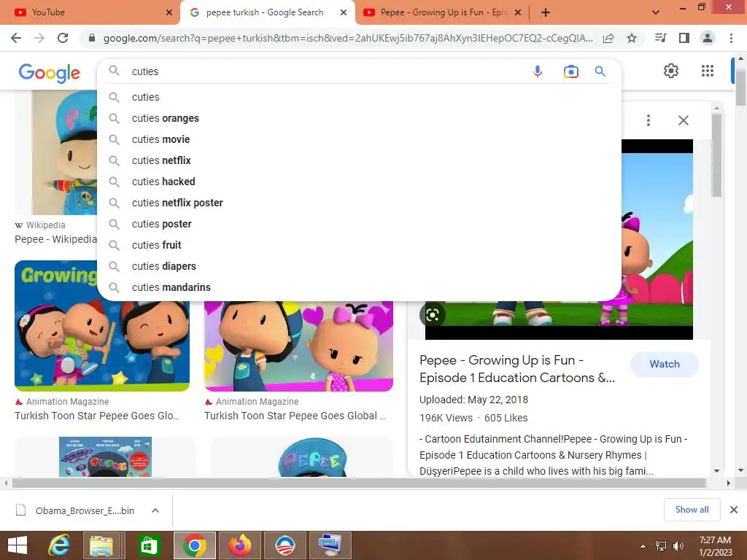The width and height of the screenshot is (747, 560).
Task: Open the Obama browser taskbar icon
Action: 285,545
